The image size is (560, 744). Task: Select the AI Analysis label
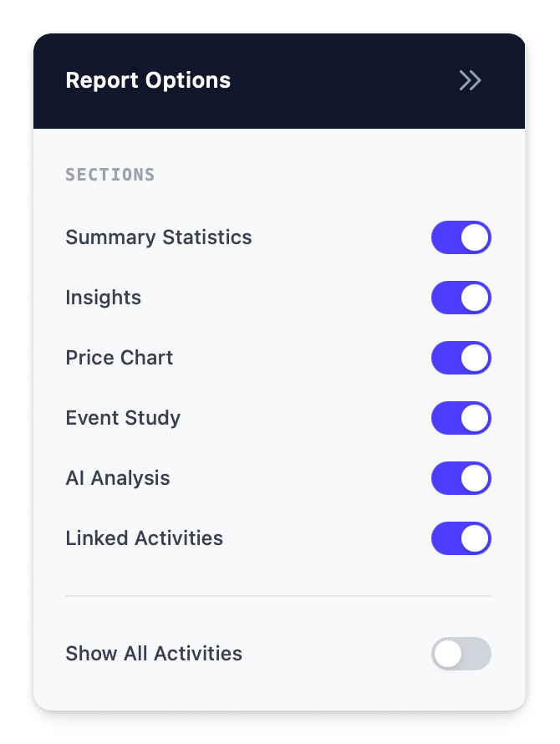[x=118, y=478]
